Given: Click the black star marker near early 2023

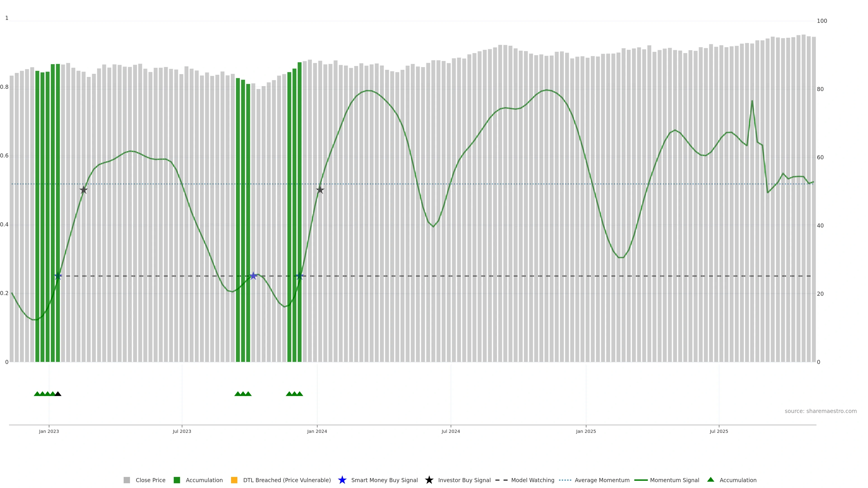Looking at the screenshot, I should [84, 190].
